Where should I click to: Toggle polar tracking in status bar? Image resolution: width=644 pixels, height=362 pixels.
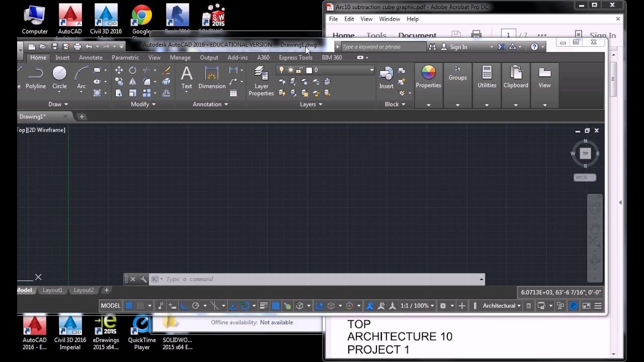click(x=196, y=306)
